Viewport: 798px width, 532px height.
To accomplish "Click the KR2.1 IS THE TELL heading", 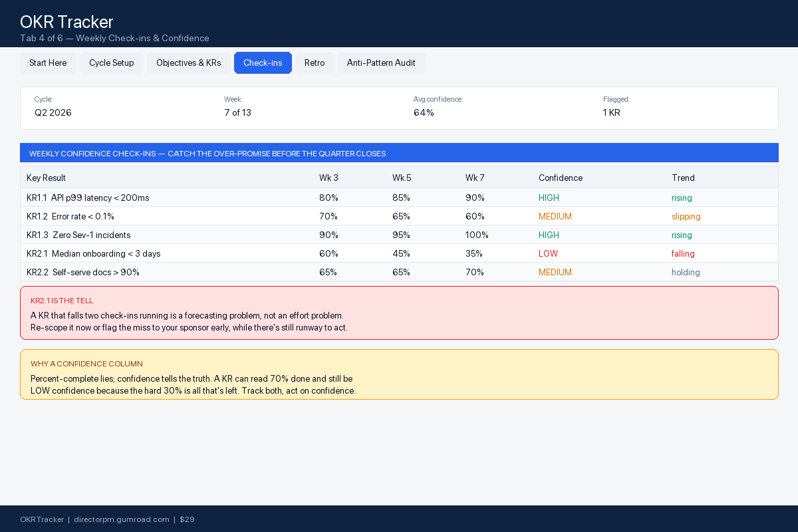I will [62, 301].
